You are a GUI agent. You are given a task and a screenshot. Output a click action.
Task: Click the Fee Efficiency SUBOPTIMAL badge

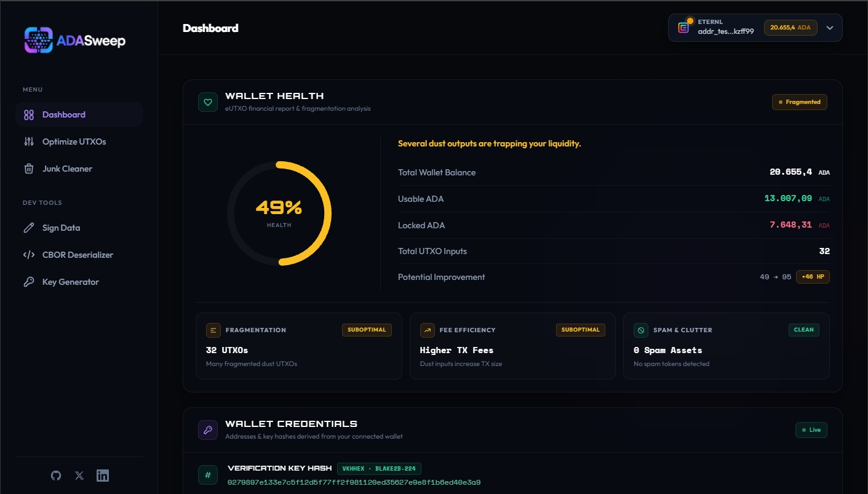point(581,330)
